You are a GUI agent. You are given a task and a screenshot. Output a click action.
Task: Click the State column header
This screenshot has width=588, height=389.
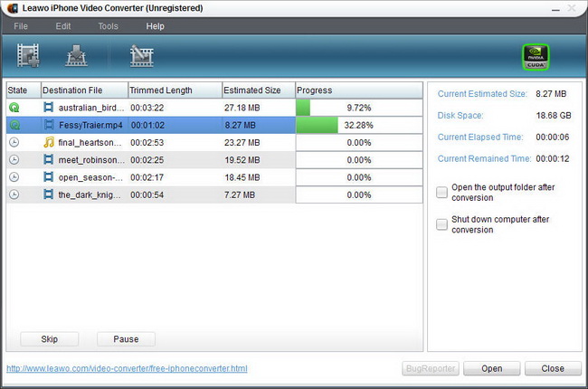tap(24, 90)
